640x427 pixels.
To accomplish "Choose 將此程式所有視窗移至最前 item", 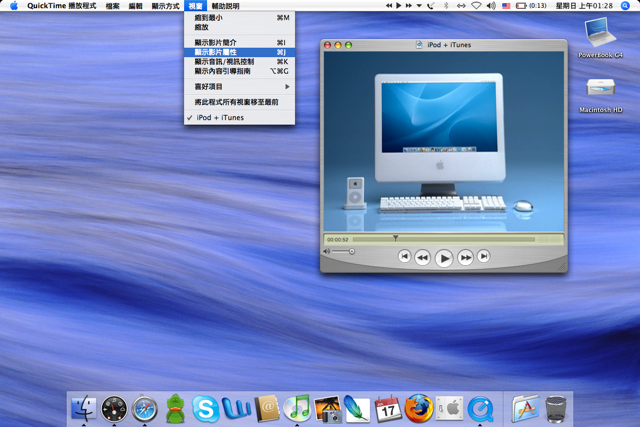I will (x=239, y=102).
